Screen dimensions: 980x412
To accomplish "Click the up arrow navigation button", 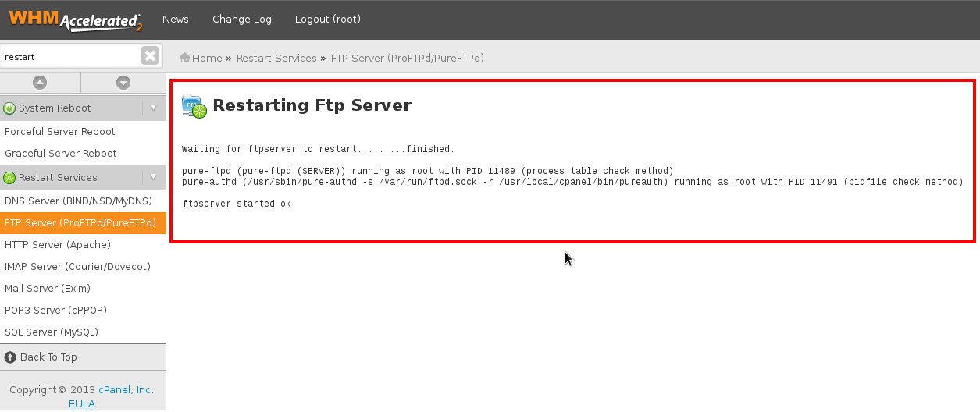I will pos(40,82).
